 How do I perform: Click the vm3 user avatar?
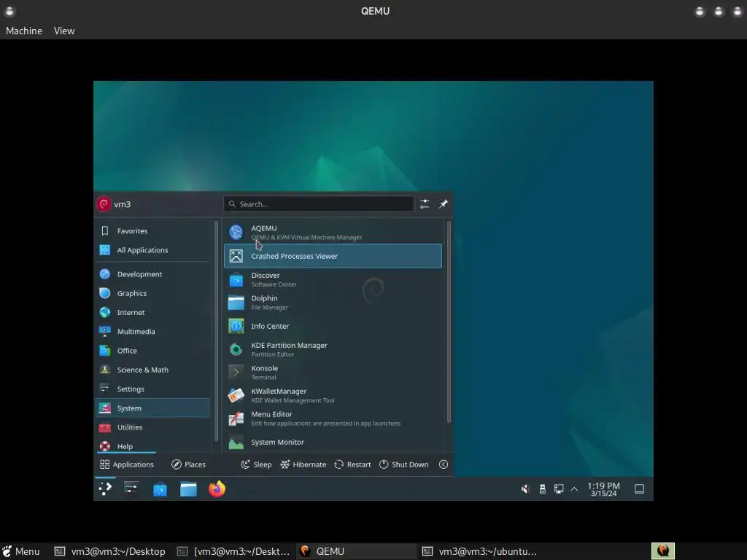[x=104, y=204]
